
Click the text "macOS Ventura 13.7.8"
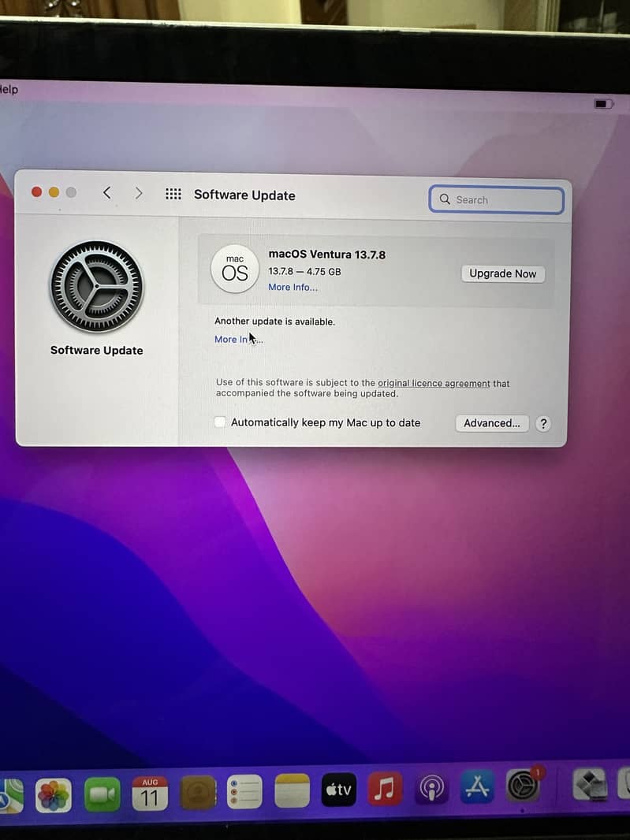pyautogui.click(x=327, y=255)
